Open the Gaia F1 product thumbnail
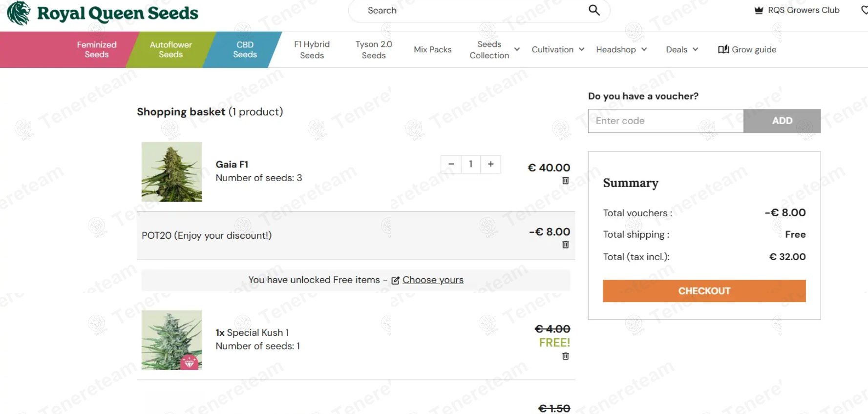The image size is (868, 414). click(171, 172)
